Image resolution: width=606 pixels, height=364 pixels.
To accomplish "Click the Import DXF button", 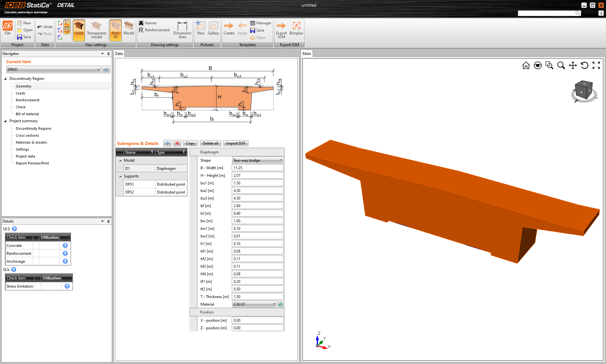I will tap(236, 143).
